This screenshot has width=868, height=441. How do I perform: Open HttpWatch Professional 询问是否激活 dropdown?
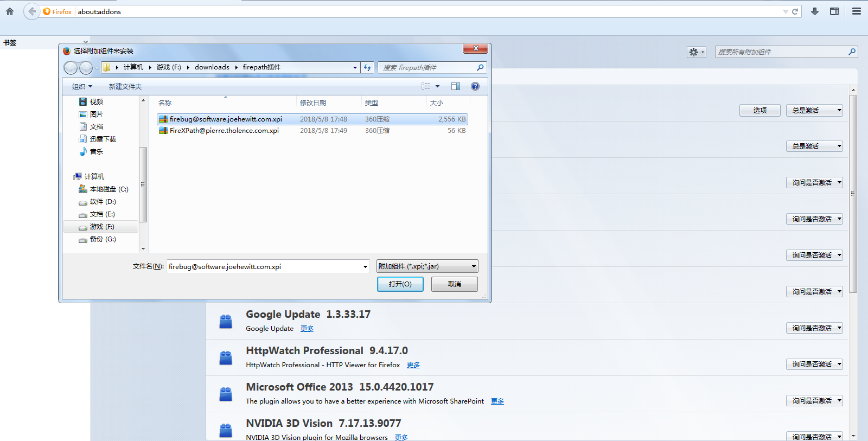[x=814, y=364]
